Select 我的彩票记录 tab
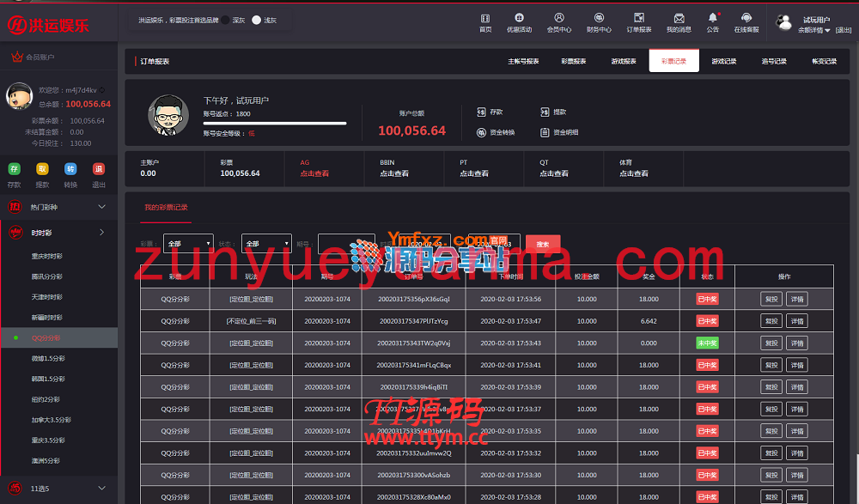 pos(166,208)
